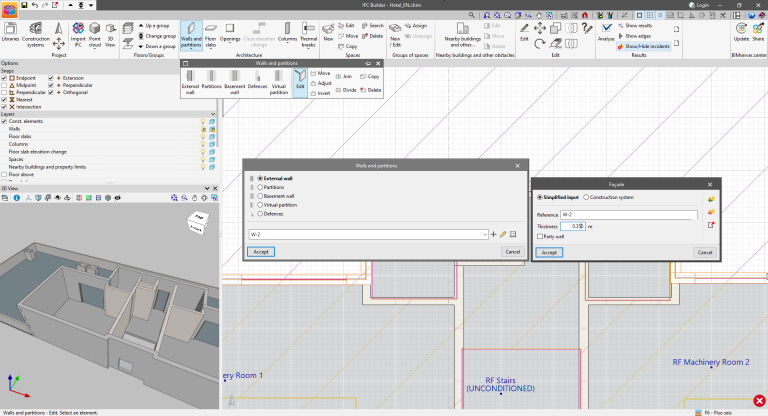This screenshot has height=416, width=768.
Task: Cancel the Walls and partitions dialog
Action: [x=511, y=252]
